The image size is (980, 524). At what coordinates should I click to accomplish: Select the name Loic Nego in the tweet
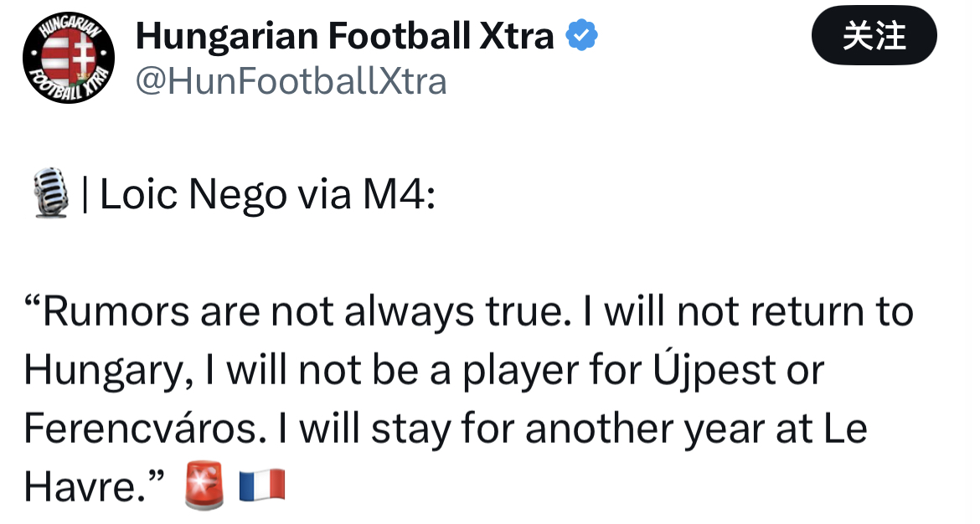(x=193, y=195)
